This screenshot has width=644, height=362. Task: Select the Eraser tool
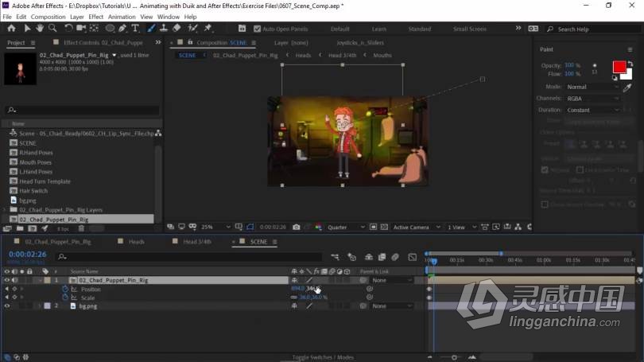[x=177, y=28]
